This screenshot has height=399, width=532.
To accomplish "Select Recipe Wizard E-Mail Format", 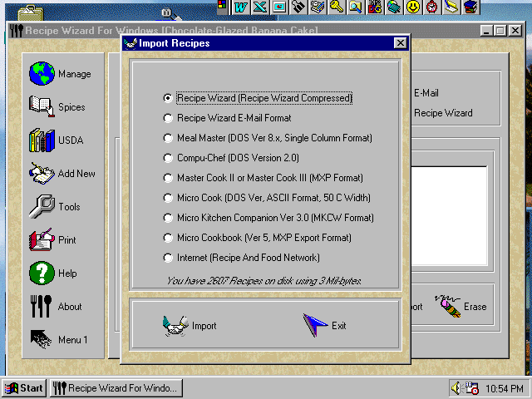I will coord(227,118).
